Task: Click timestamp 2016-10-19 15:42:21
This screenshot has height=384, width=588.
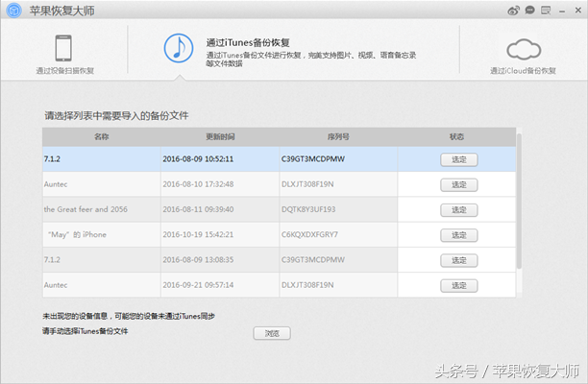Action: (198, 234)
